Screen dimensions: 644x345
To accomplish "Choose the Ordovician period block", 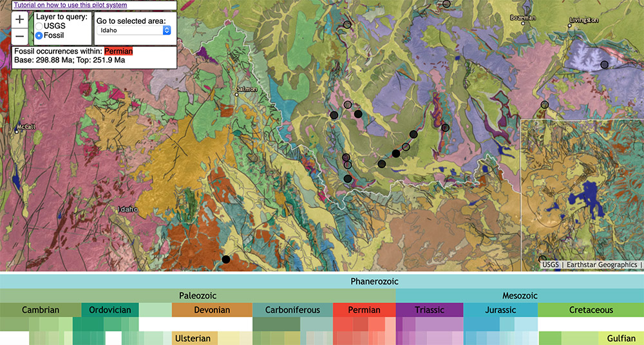I will tap(110, 310).
